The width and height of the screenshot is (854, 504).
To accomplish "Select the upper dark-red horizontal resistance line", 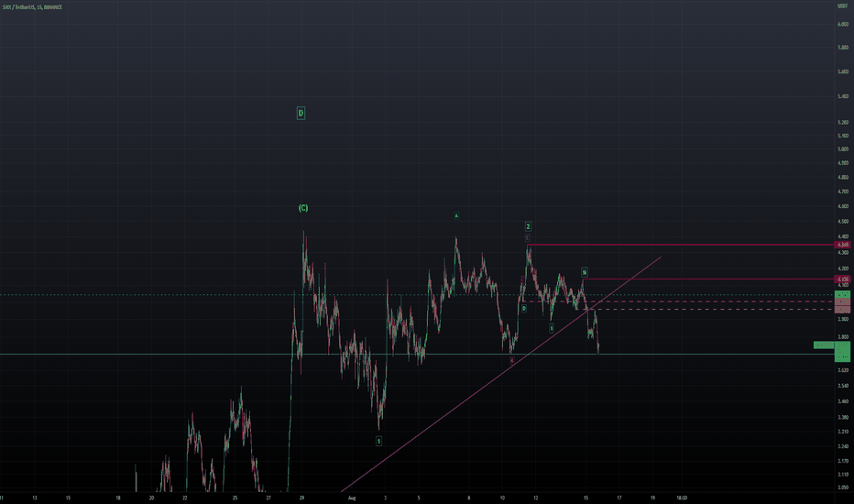I will click(x=681, y=245).
